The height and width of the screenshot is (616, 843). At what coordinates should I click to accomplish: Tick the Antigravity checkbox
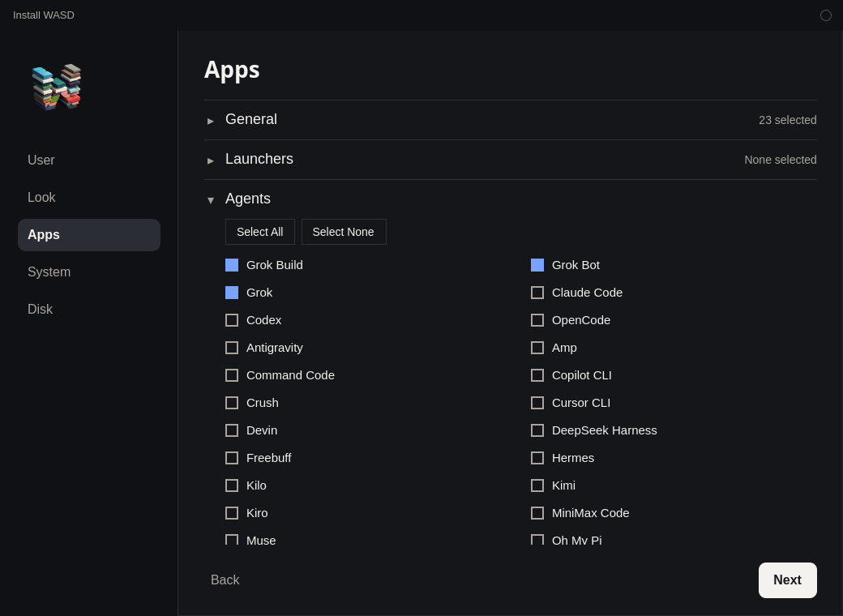coord(232,348)
